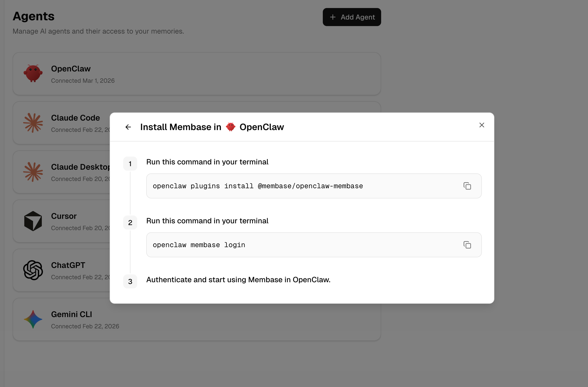
Task: Click the OpenClaw piggy bank icon
Action: [x=33, y=73]
